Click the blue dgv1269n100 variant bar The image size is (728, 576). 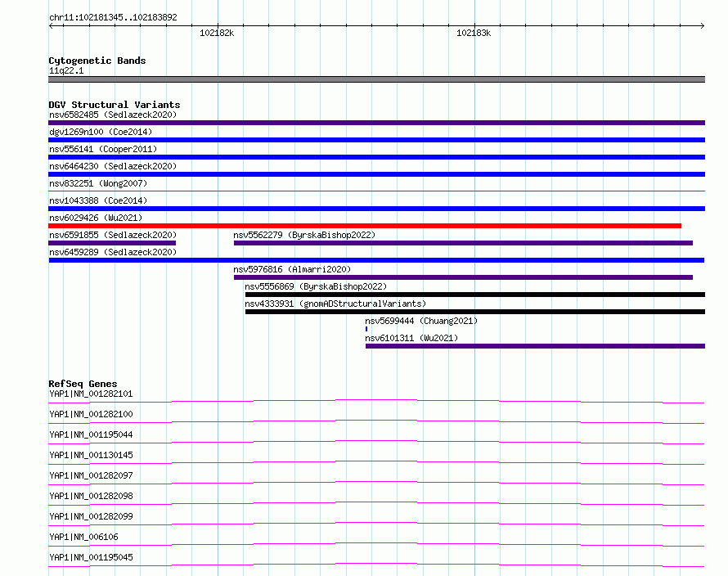376,140
